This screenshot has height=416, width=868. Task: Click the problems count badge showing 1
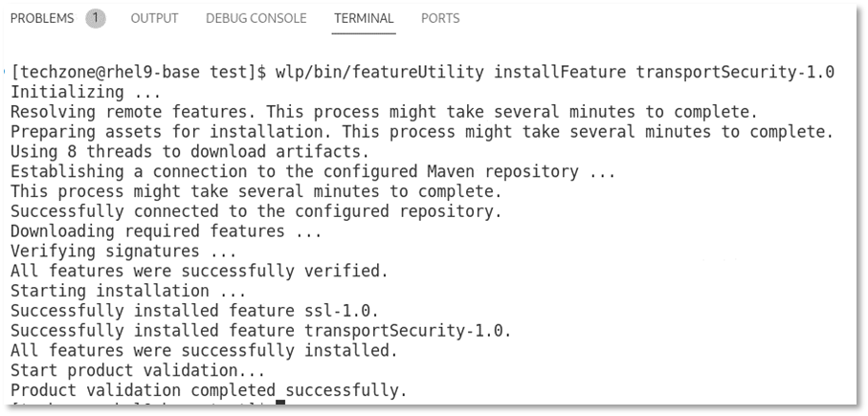(x=96, y=18)
